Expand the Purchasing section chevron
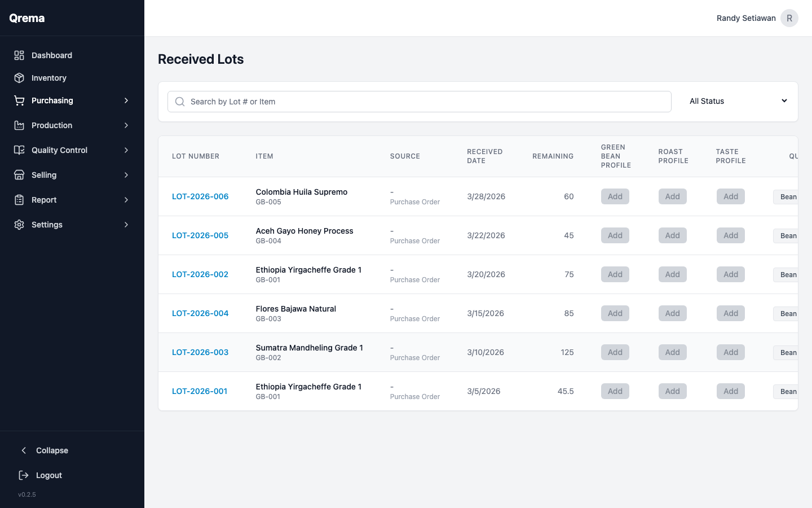Screen dimensions: 812x508 pyautogui.click(x=126, y=100)
